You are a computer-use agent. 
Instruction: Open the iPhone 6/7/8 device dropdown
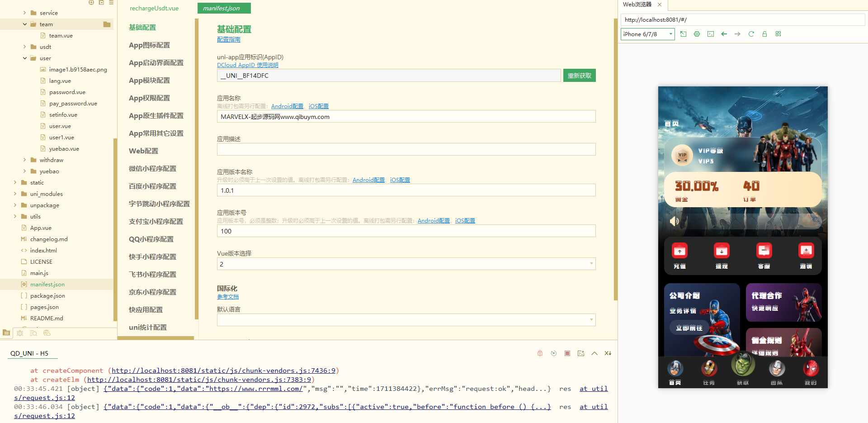pyautogui.click(x=647, y=34)
